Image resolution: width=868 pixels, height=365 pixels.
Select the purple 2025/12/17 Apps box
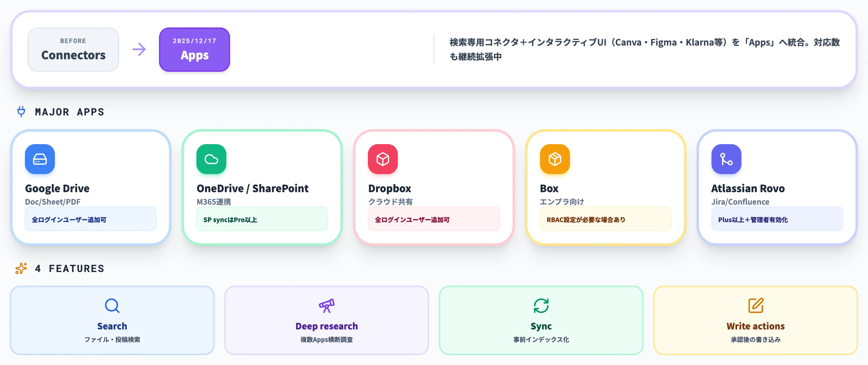[195, 50]
